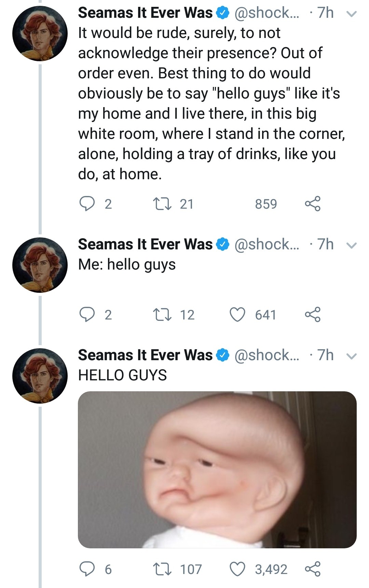The image size is (369, 588).
Task: Open the dropdown arrow on the "HELLO GUYS" tweet
Action: [x=352, y=356]
